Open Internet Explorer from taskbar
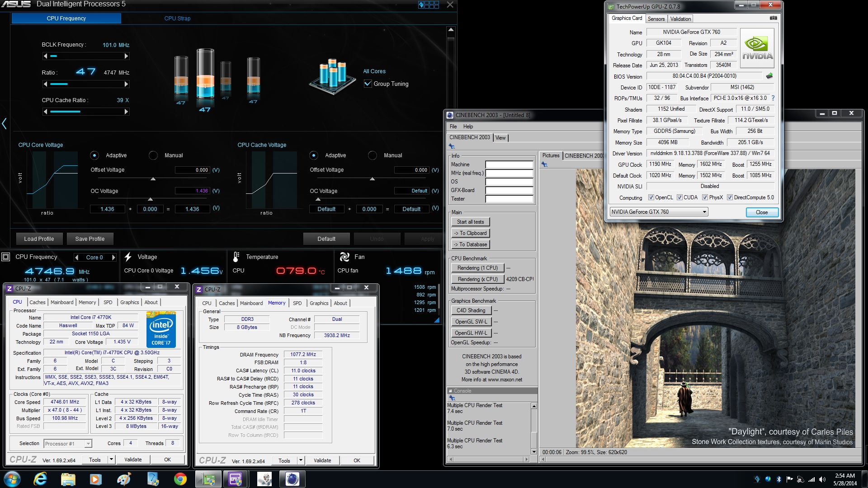 40,479
